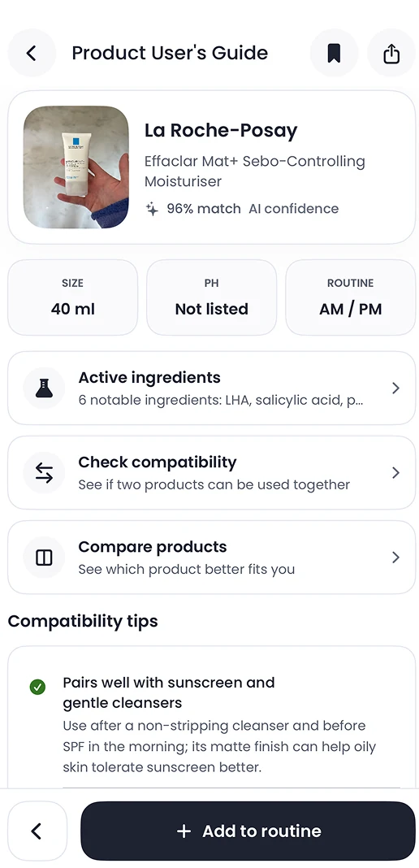Tap the back arrow beside Product User's Guide
The width and height of the screenshot is (419, 868).
(x=32, y=53)
